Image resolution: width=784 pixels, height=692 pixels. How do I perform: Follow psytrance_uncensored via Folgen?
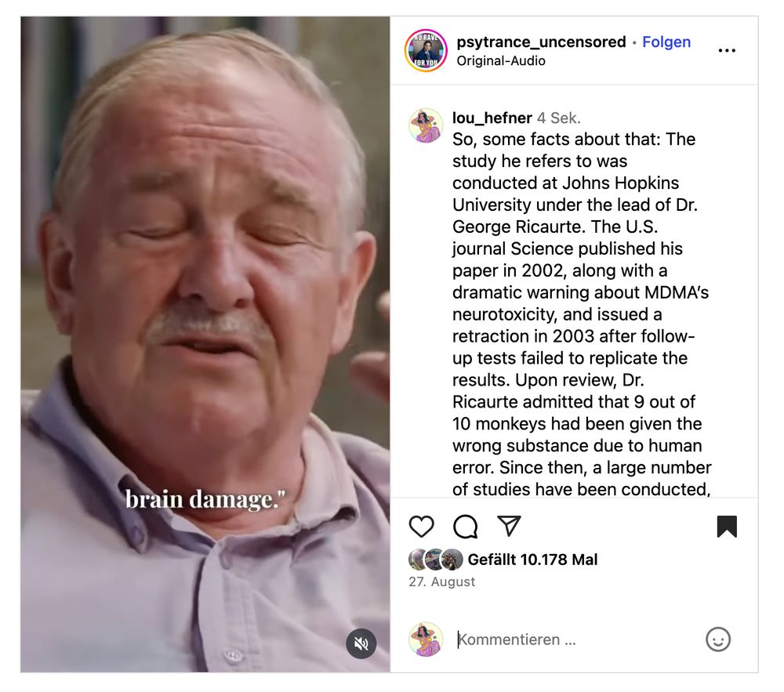[666, 42]
